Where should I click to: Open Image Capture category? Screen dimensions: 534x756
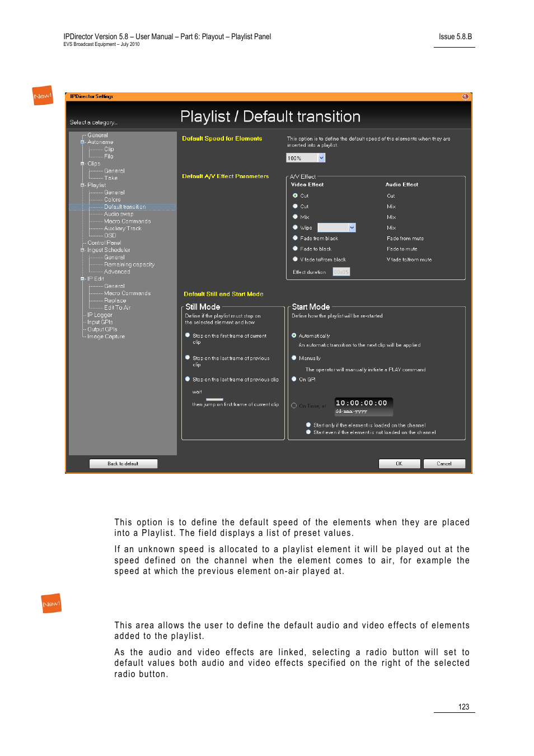[x=106, y=337]
